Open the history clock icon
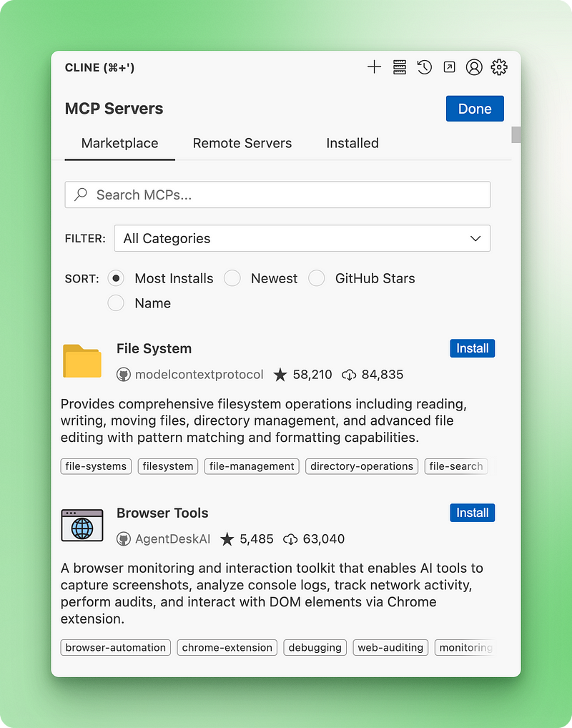 pos(425,67)
